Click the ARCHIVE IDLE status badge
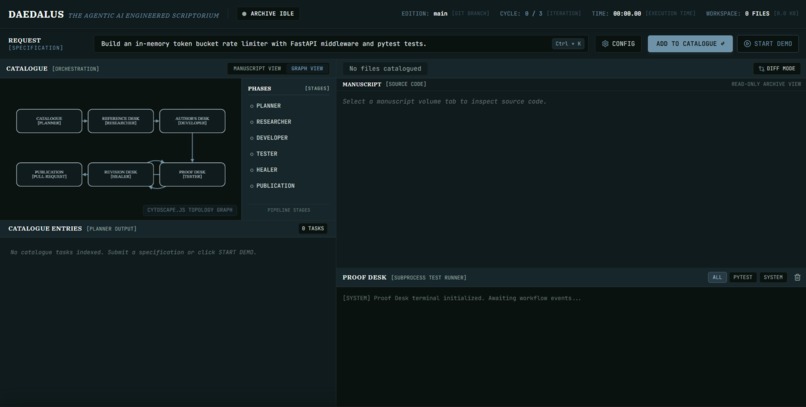806x407 pixels. [268, 14]
